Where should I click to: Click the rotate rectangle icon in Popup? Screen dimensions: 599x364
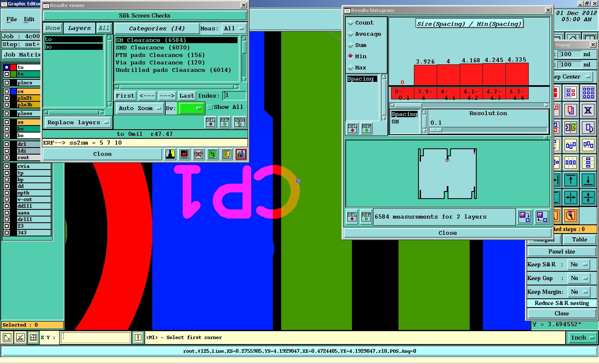tap(588, 128)
